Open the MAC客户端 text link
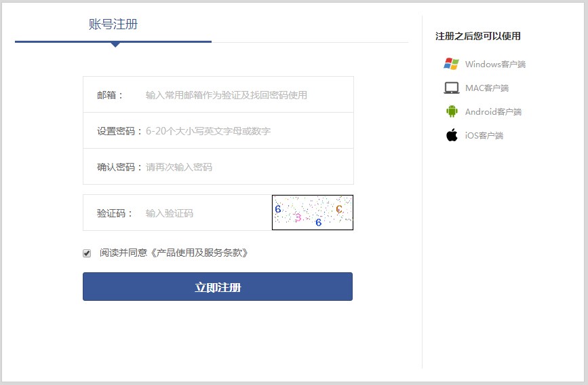 [486, 88]
